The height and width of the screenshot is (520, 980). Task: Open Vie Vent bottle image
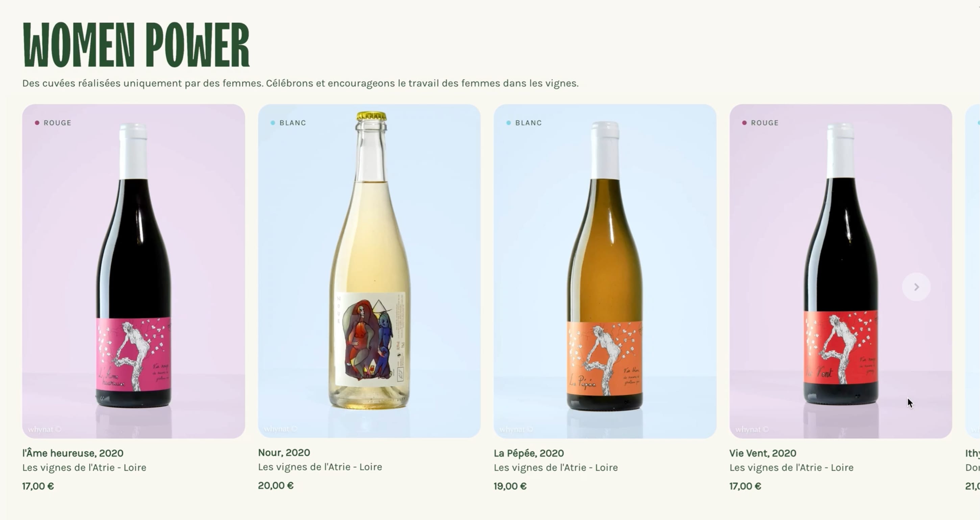tap(841, 271)
